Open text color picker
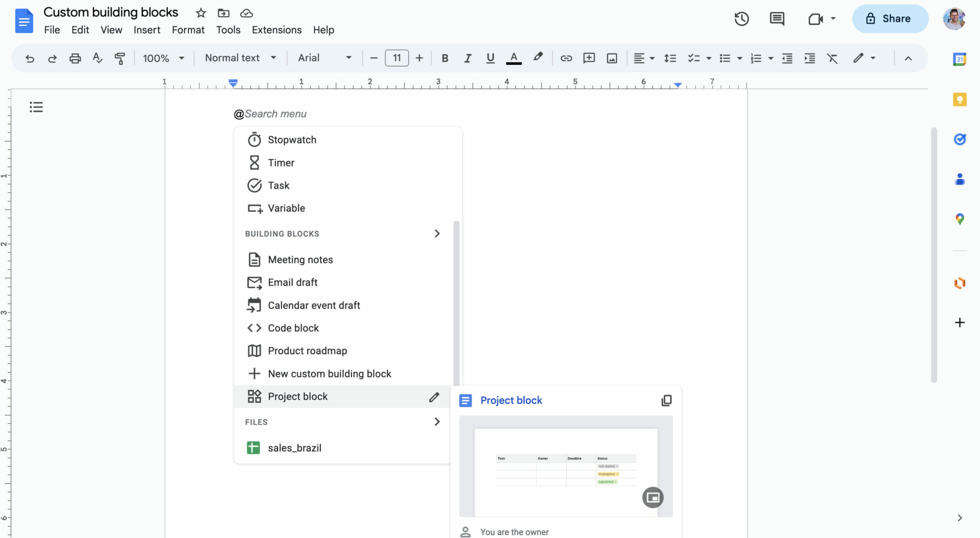 [x=514, y=58]
